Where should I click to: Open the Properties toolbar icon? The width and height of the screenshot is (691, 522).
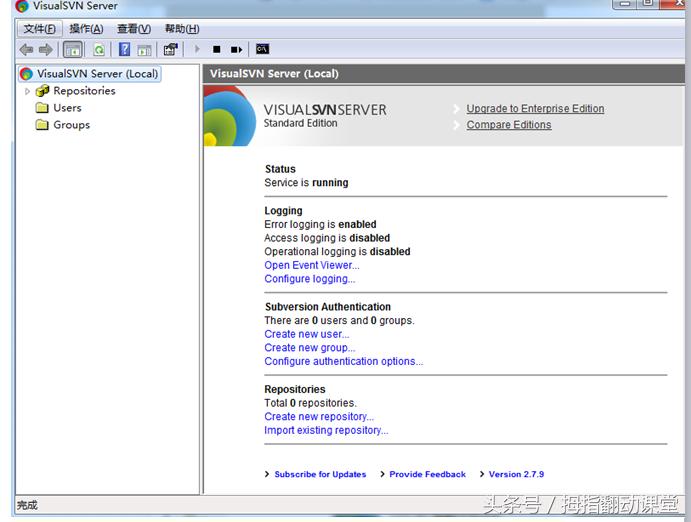pyautogui.click(x=170, y=49)
